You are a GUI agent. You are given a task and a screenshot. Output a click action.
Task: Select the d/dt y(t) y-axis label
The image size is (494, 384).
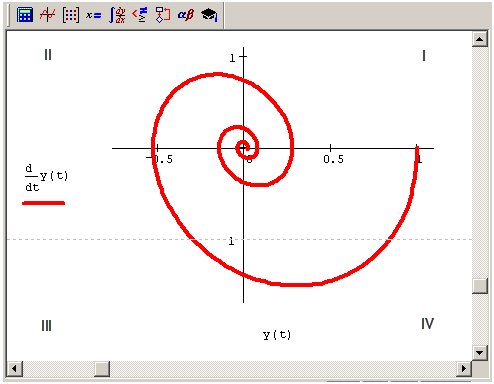[46, 178]
